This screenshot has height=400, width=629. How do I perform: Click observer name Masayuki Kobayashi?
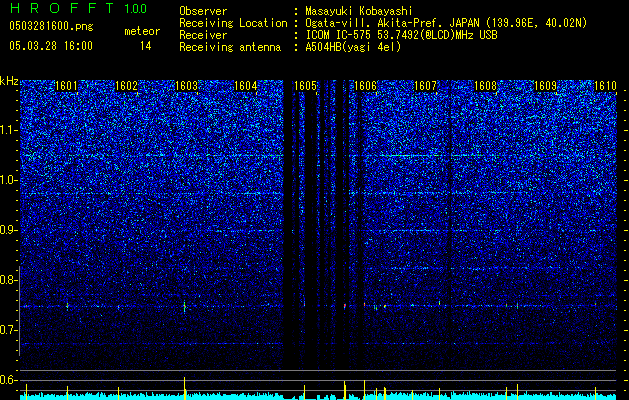[359, 11]
